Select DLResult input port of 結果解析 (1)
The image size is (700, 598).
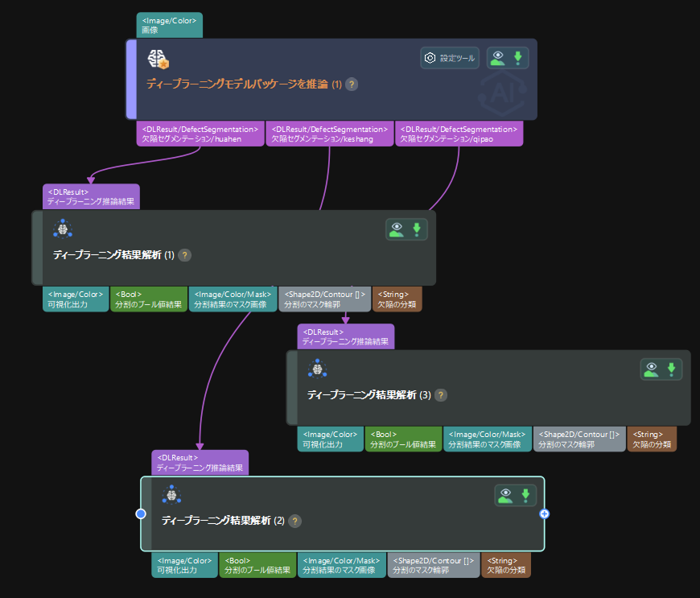[91, 197]
